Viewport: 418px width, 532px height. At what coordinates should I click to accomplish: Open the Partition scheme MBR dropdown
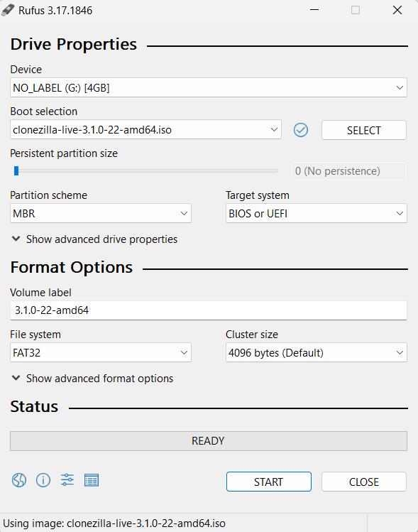[x=101, y=213]
